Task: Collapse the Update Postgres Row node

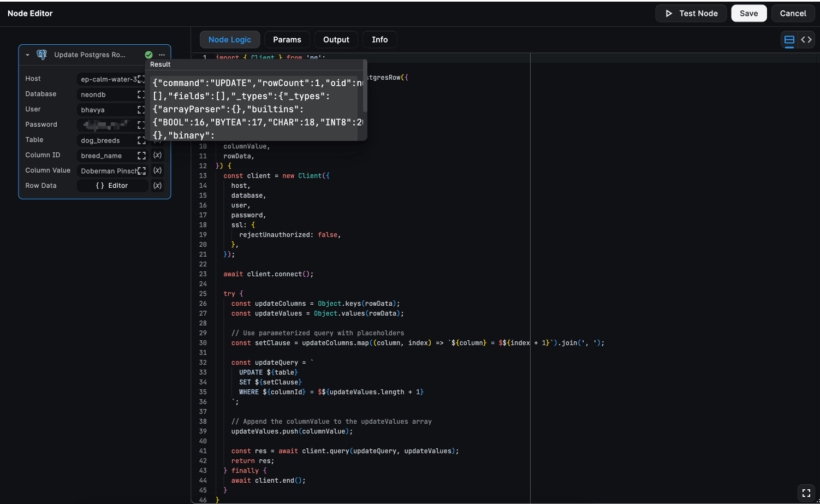Action: click(27, 55)
